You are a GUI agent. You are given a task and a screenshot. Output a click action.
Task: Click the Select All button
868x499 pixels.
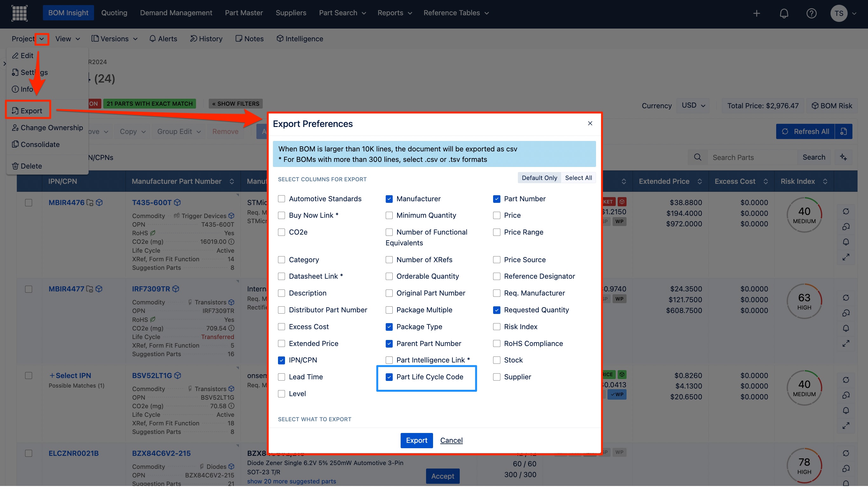tap(578, 178)
